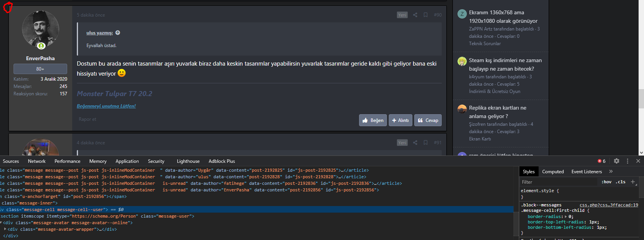This screenshot has width=644, height=240.
Task: Toggle the :hov element state panel
Action: click(606, 182)
